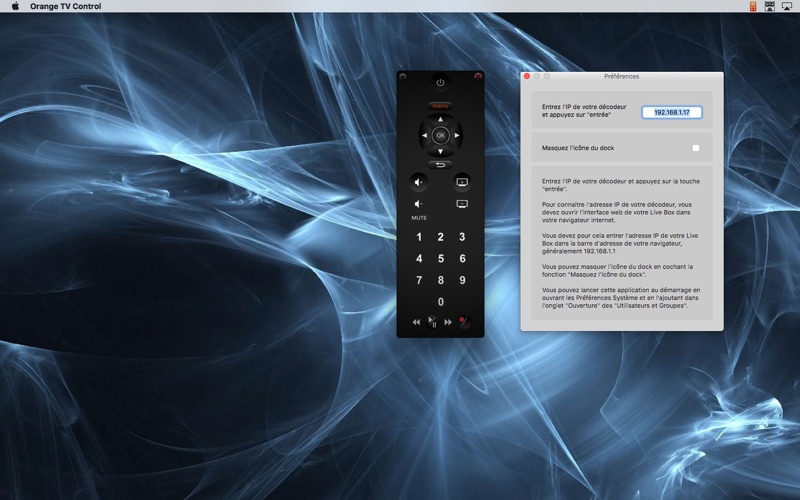Image resolution: width=800 pixels, height=500 pixels.
Task: Click the red record button on the remote
Action: click(x=463, y=322)
